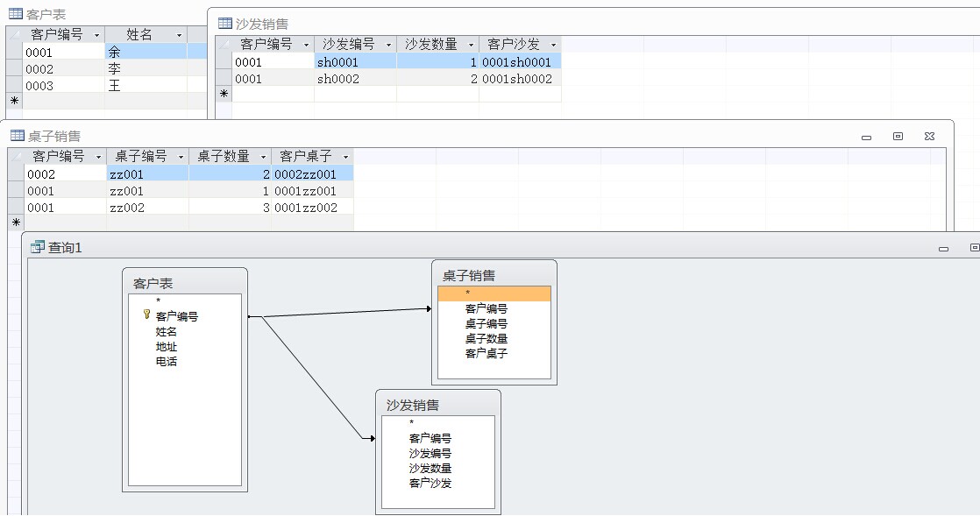Close the 桌子销售 window

click(929, 136)
